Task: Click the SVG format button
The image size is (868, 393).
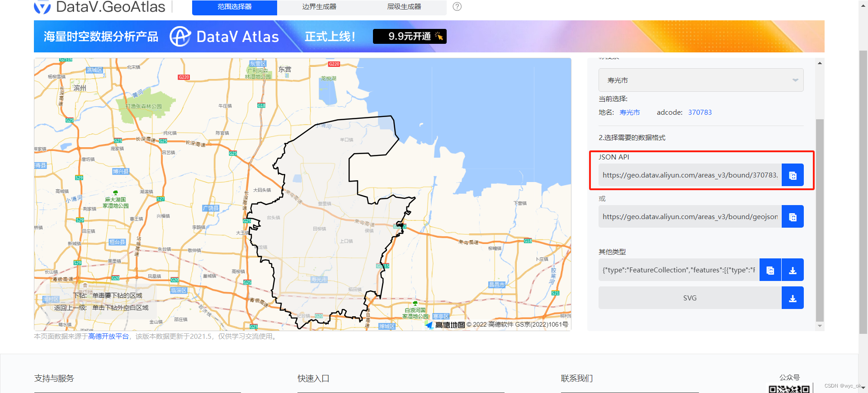Action: click(x=690, y=298)
